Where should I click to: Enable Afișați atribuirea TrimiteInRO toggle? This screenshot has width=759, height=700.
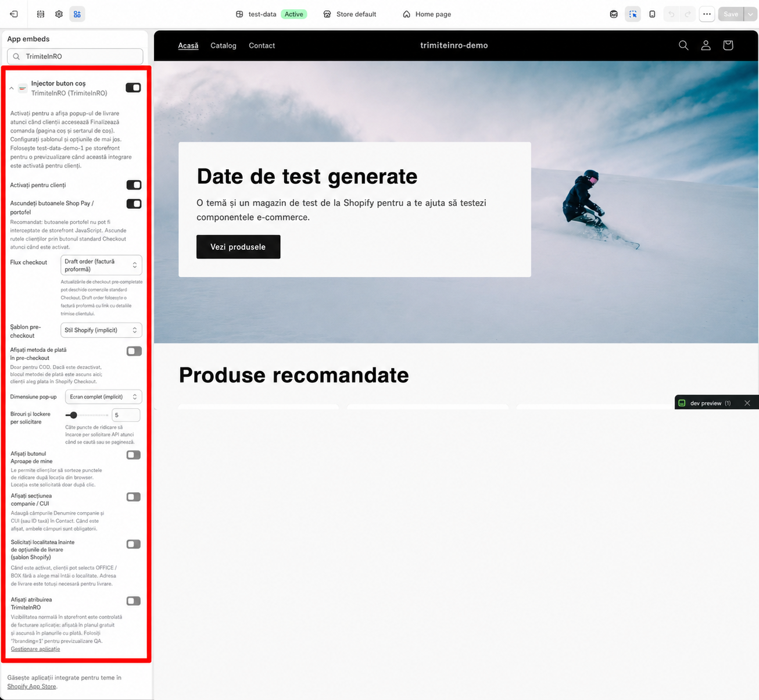tap(134, 601)
